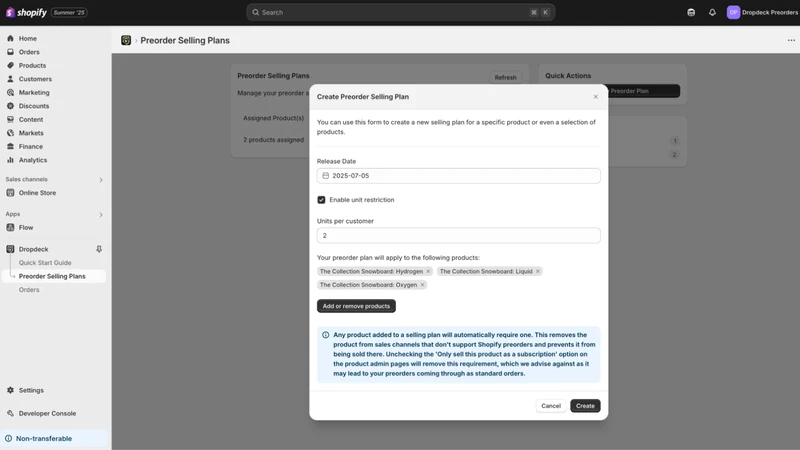
Task: Toggle Enable unit restriction checkbox
Action: point(321,200)
